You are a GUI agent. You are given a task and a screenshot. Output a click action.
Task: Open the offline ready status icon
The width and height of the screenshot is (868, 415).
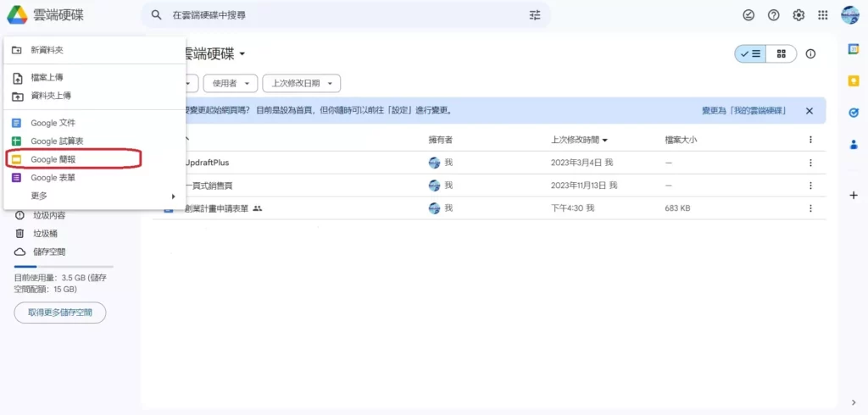[748, 15]
